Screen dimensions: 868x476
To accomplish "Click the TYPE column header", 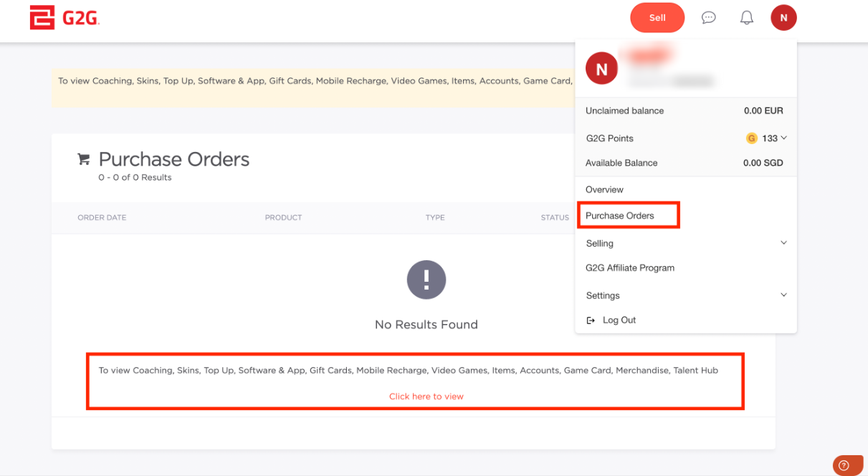I will 435,218.
